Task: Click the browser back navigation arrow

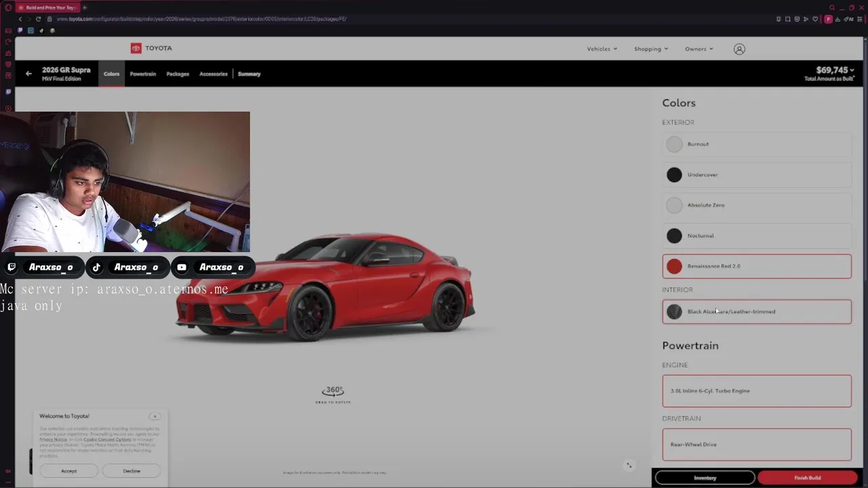Action: [x=20, y=19]
